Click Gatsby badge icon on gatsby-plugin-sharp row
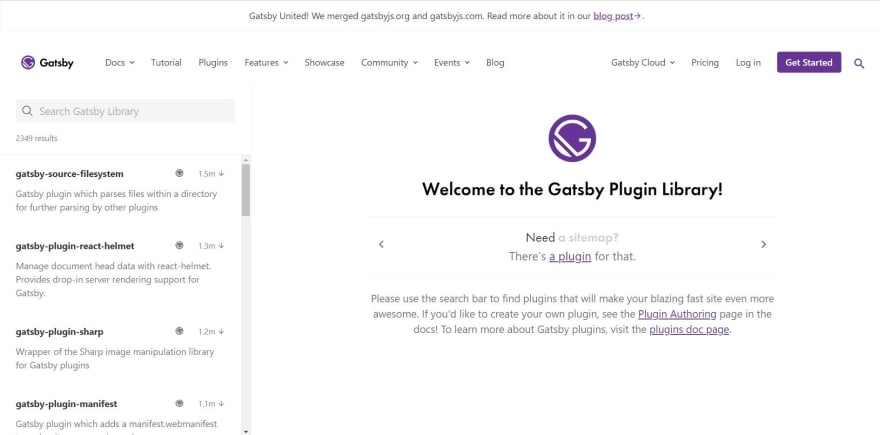The height and width of the screenshot is (435, 880). (x=179, y=331)
